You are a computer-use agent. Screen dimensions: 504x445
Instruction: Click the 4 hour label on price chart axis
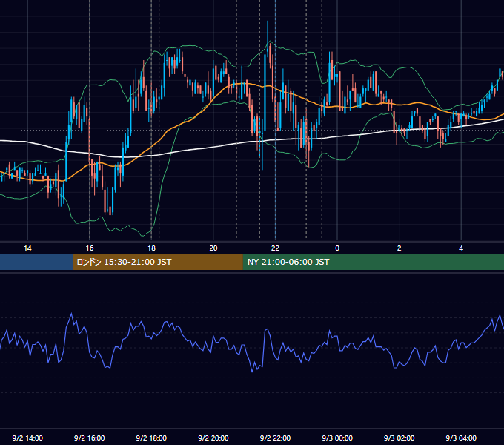[x=461, y=248]
